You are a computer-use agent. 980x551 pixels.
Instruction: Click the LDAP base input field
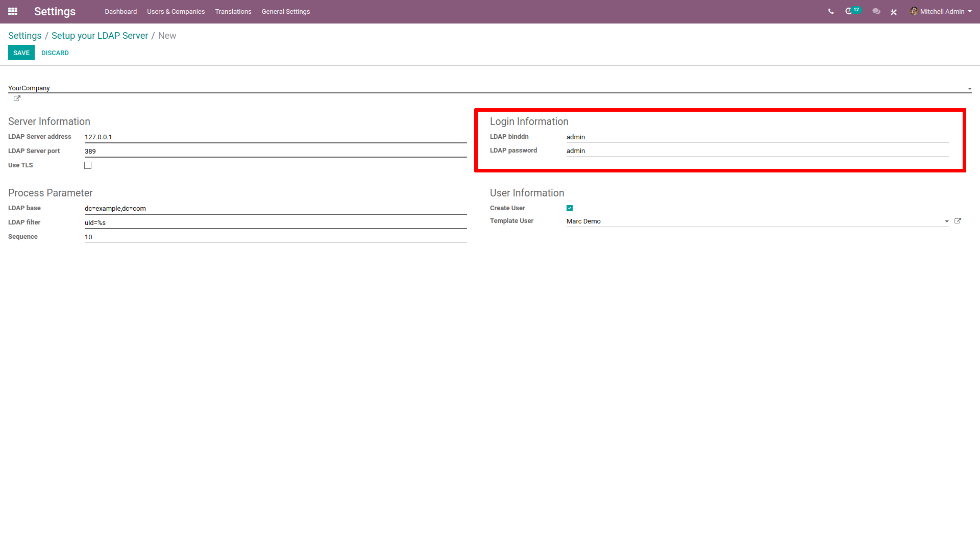tap(275, 208)
